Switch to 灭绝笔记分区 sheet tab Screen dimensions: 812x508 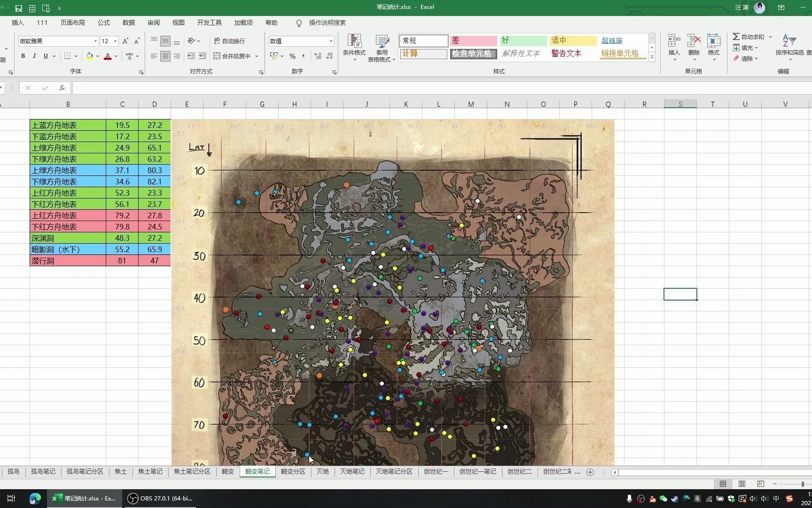pos(394,471)
